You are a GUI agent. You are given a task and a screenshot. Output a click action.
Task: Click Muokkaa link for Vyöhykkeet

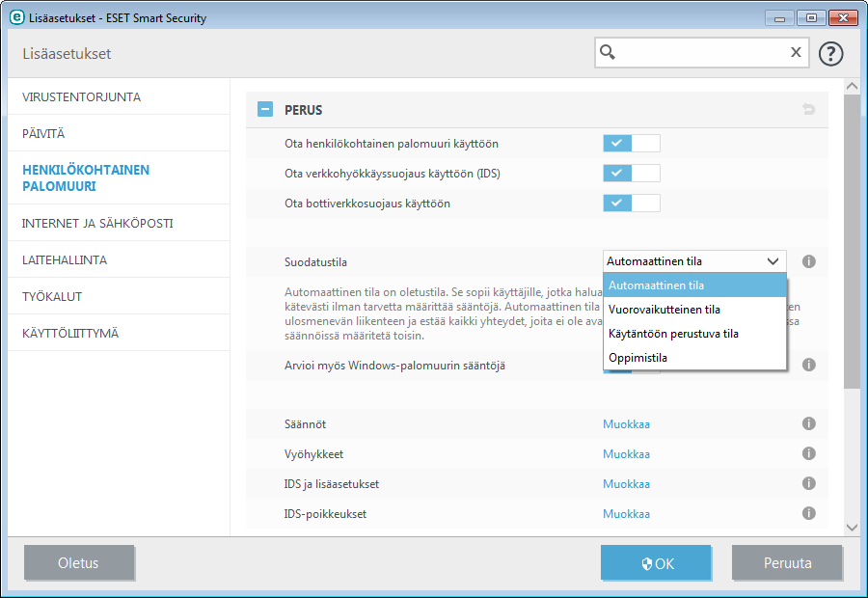pos(626,454)
